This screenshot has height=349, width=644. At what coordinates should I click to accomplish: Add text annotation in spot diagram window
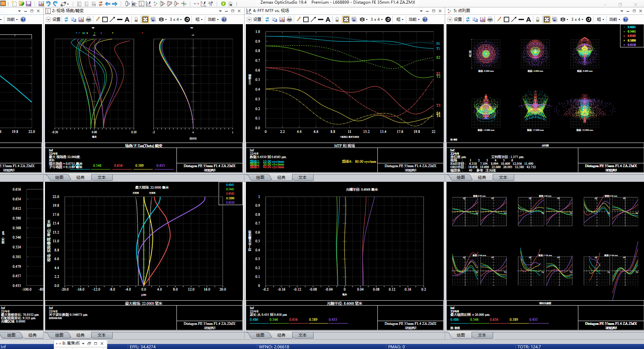click(529, 19)
